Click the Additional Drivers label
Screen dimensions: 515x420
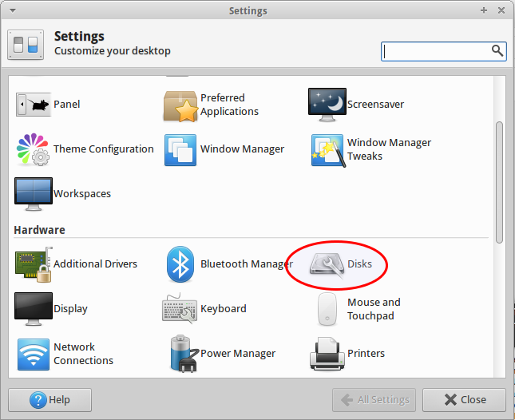click(95, 264)
